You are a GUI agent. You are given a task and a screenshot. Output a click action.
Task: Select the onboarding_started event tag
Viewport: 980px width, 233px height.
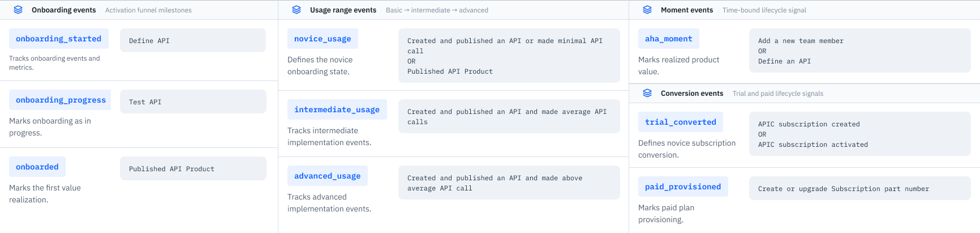pos(58,39)
